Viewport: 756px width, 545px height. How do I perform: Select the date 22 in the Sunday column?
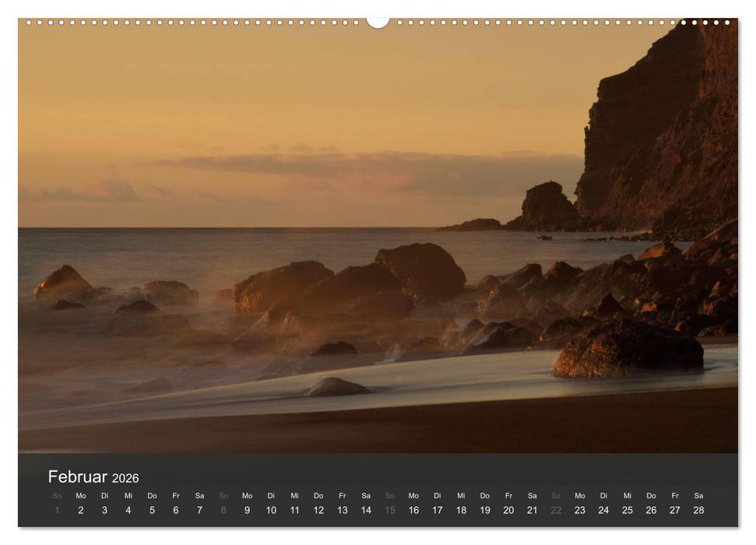[x=557, y=509]
